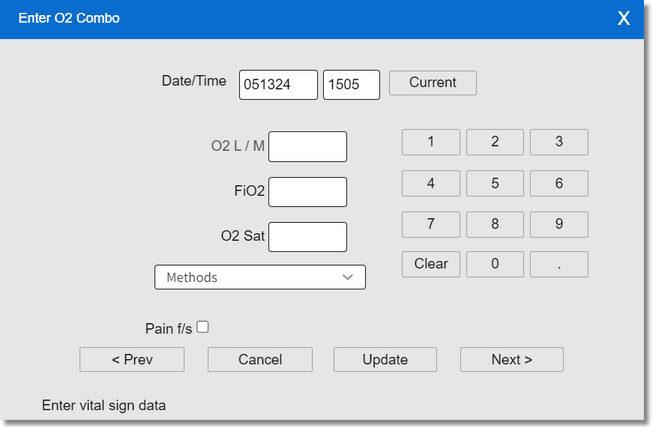Focus the FiO2 input box
The height and width of the screenshot is (429, 653).
coord(307,192)
